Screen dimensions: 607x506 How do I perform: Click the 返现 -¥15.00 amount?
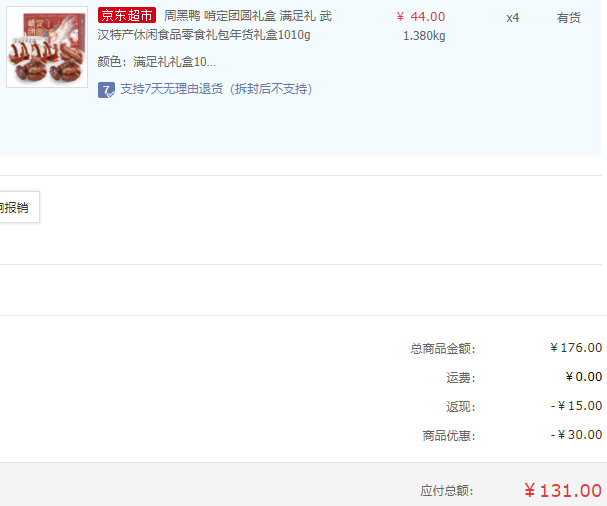pos(576,406)
